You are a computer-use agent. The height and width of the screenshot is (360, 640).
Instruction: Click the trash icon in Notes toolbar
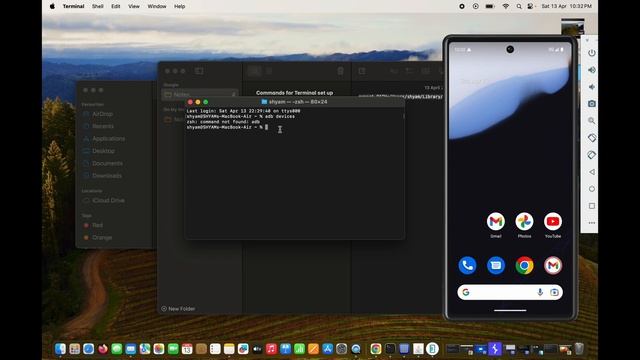(x=340, y=71)
